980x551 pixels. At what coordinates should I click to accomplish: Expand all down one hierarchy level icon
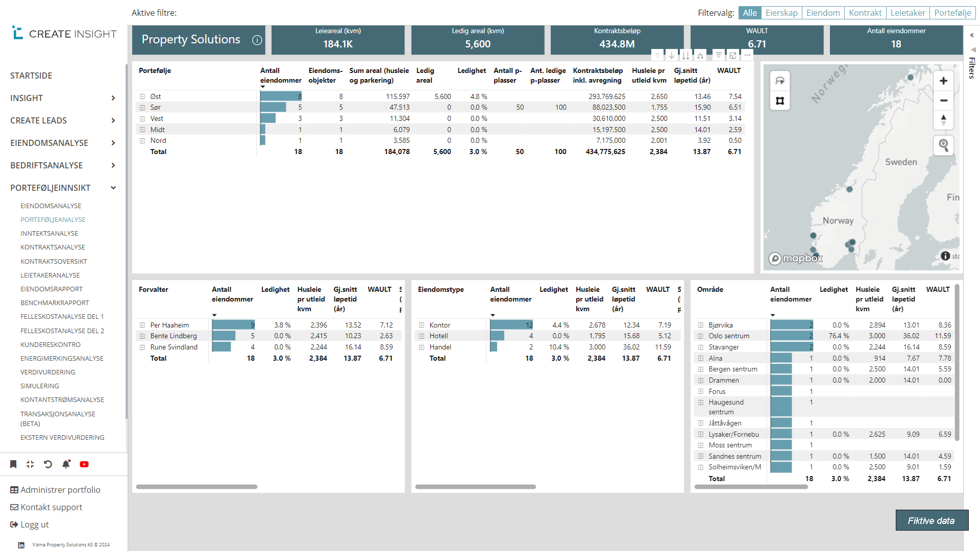coord(700,55)
